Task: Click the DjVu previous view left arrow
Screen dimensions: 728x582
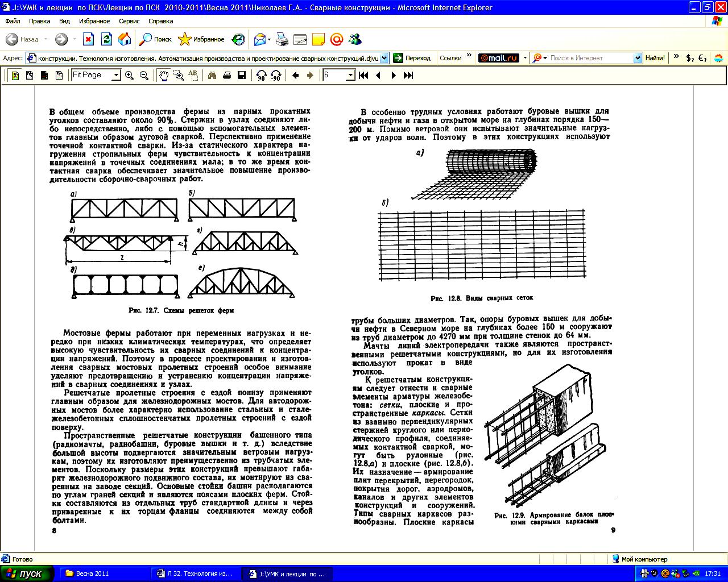Action: pos(295,75)
